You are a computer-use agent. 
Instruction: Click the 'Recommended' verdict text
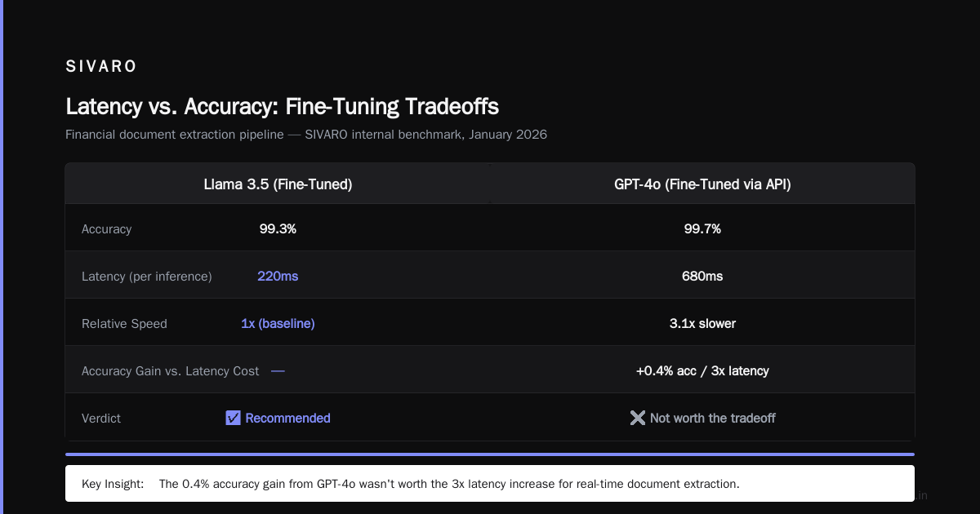click(x=287, y=418)
